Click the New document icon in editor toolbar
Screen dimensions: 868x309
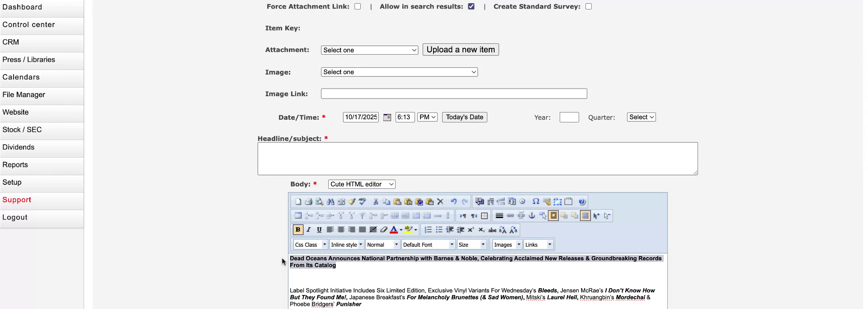click(x=298, y=202)
